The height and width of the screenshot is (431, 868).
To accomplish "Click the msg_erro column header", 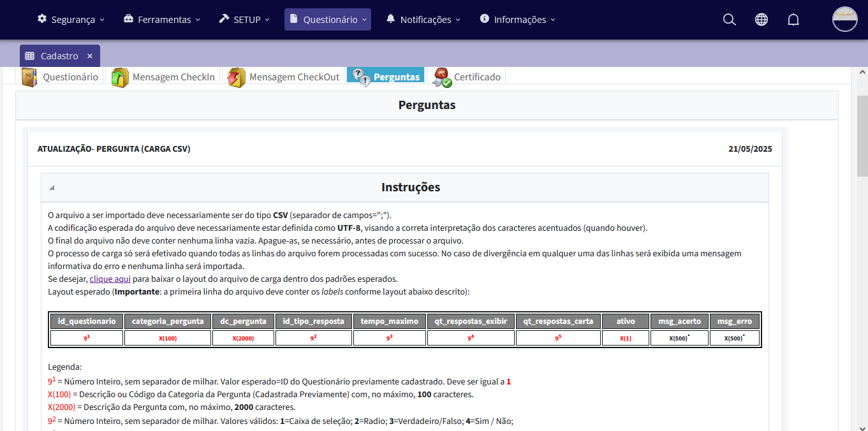I will [735, 321].
